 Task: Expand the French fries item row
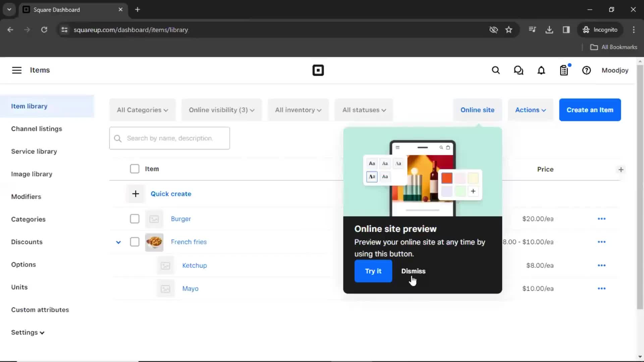point(118,242)
